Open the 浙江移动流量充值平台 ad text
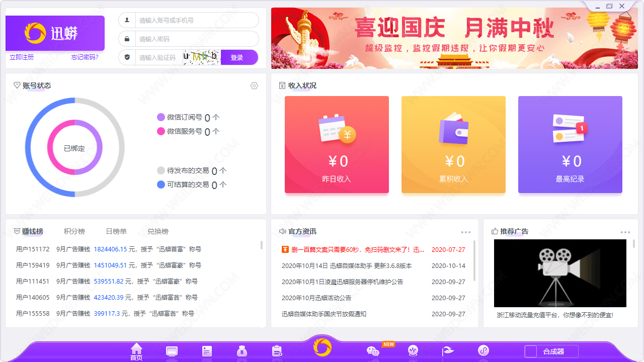Screen dimensions: 644x362 [555, 315]
